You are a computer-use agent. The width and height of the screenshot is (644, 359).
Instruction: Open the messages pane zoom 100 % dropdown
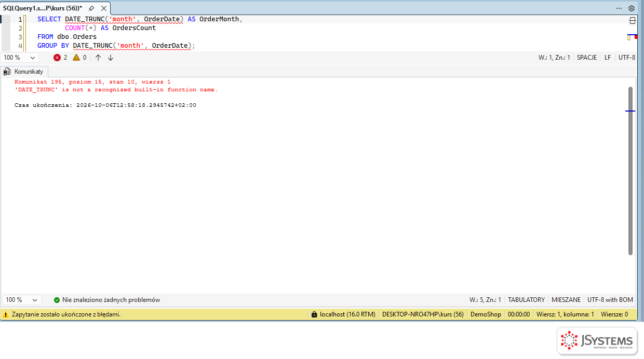click(x=22, y=300)
